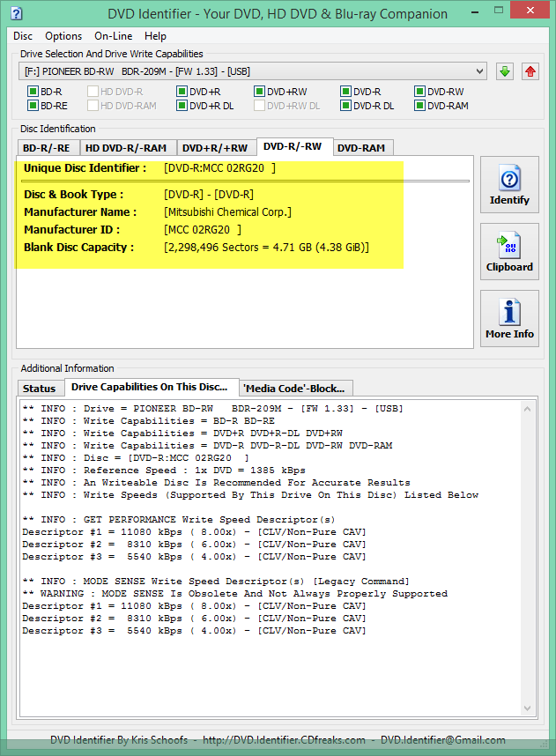Click the More Info icon
The width and height of the screenshot is (556, 756).
509,313
